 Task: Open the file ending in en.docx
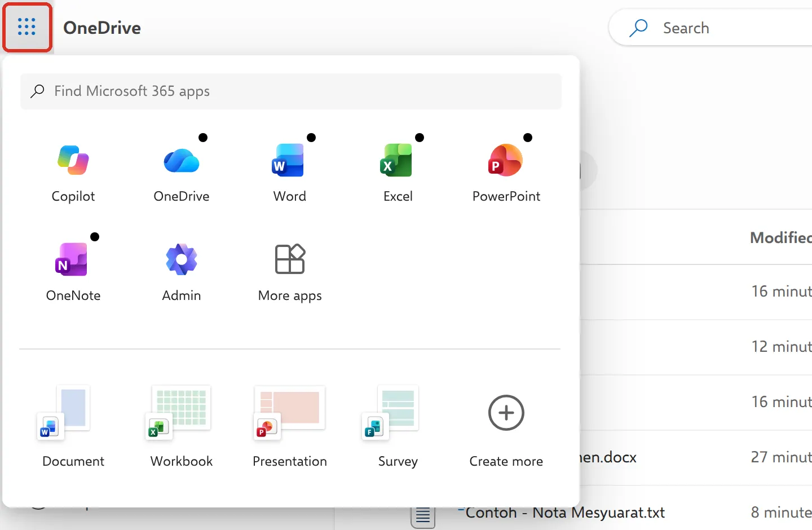[x=608, y=457]
